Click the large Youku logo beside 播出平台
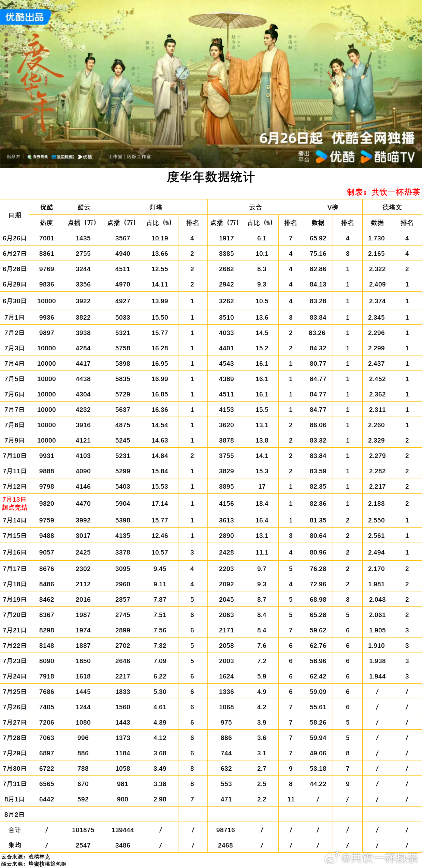The height and width of the screenshot is (868, 422). coord(335,157)
